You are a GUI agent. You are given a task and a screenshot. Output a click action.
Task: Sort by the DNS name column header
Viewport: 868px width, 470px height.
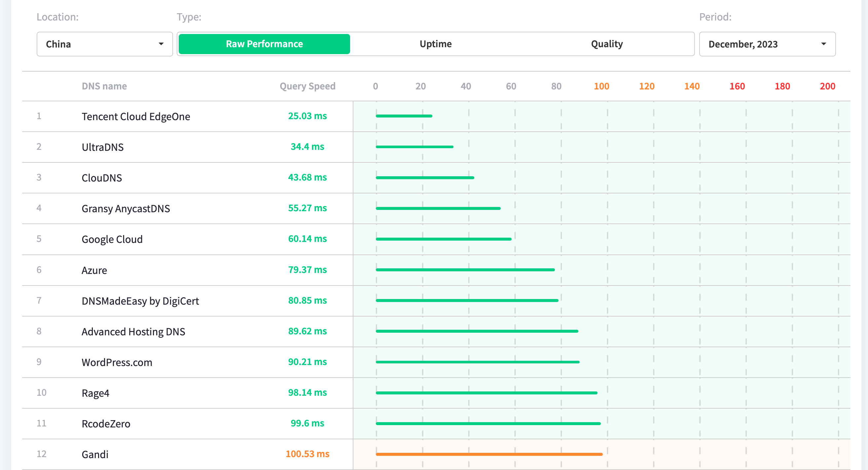104,86
